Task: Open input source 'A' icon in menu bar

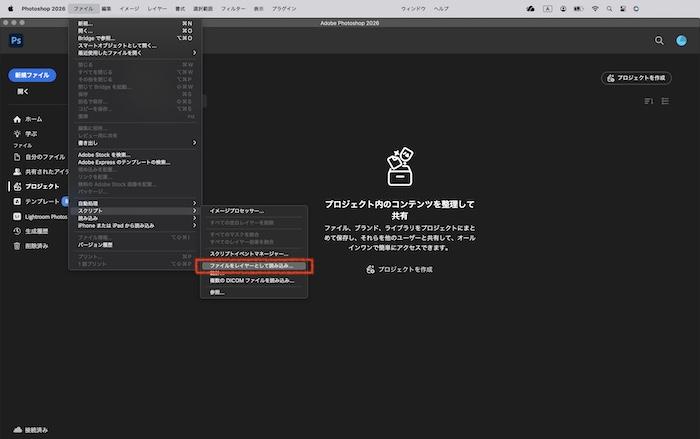Action: click(x=547, y=8)
